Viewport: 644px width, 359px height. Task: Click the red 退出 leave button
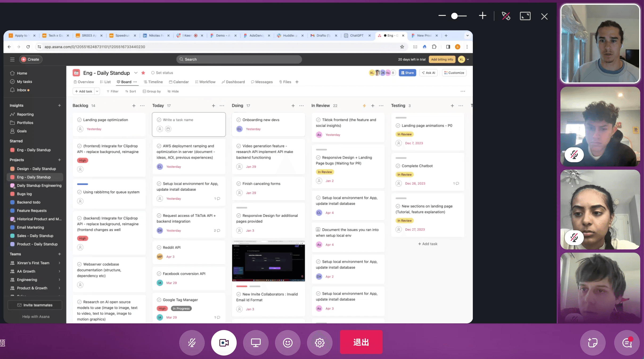click(x=361, y=342)
